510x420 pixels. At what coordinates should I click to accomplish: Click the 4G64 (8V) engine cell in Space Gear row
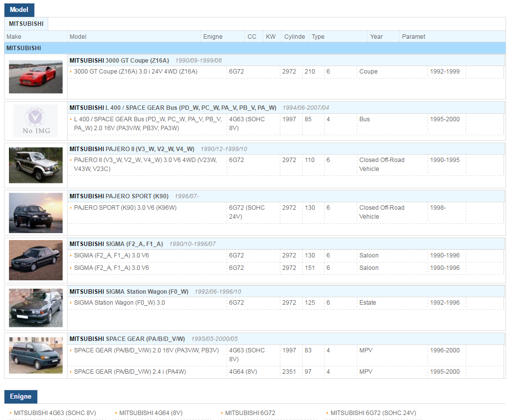point(243,372)
